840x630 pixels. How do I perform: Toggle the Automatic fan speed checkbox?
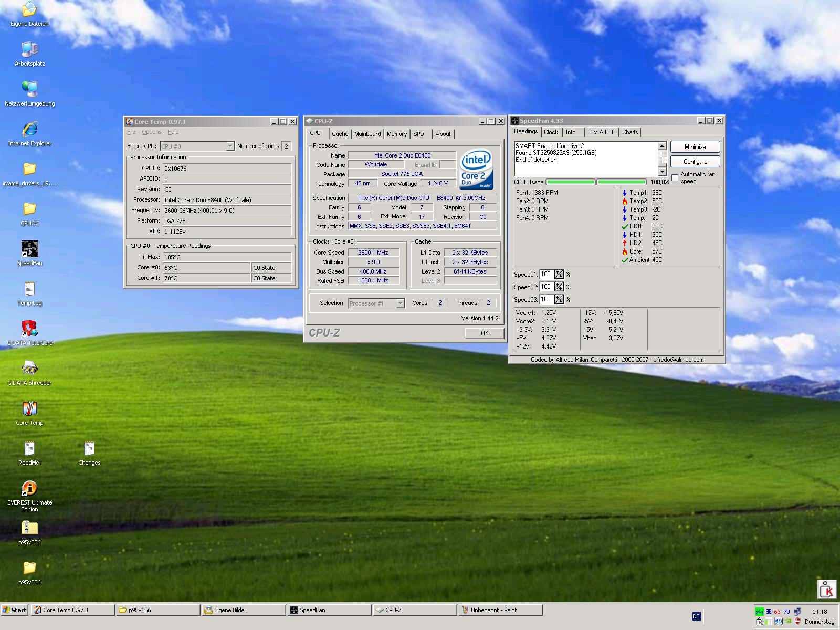click(x=675, y=178)
